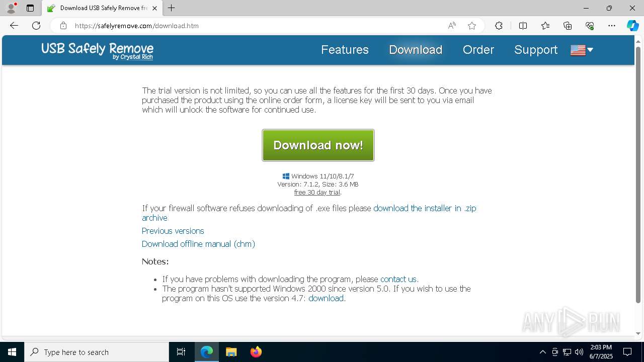Image resolution: width=644 pixels, height=362 pixels.
Task: Click the taskbar search box
Action: (x=97, y=352)
